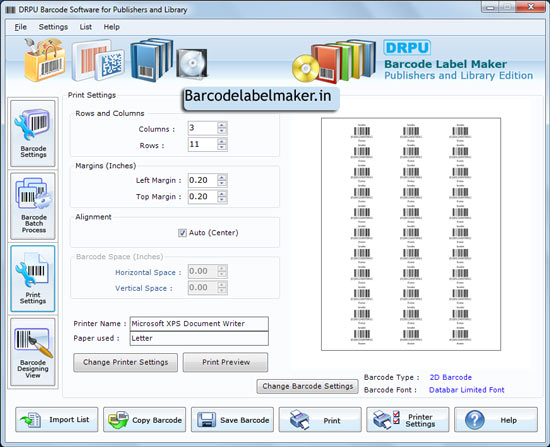Minimize the application window
The width and height of the screenshot is (550, 447).
pos(490,7)
